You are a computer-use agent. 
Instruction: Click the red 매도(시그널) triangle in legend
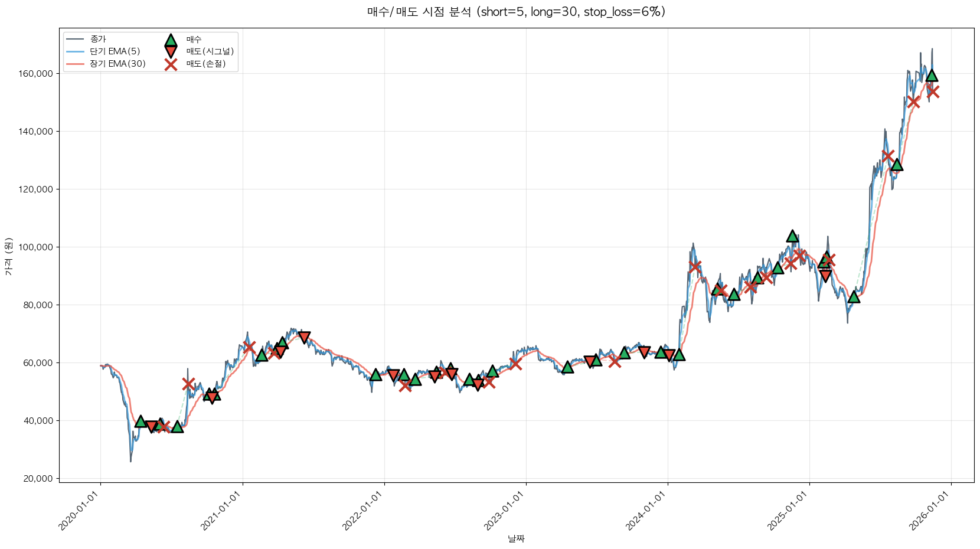(171, 52)
